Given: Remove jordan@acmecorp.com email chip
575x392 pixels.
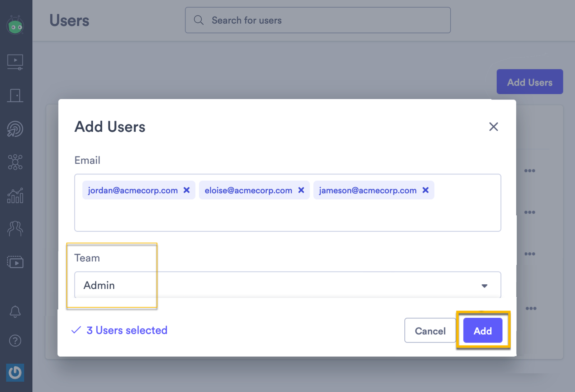Looking at the screenshot, I should tap(187, 190).
